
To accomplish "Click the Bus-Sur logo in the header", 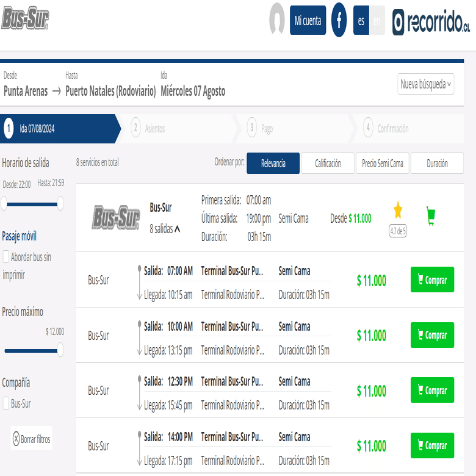I will point(25,18).
